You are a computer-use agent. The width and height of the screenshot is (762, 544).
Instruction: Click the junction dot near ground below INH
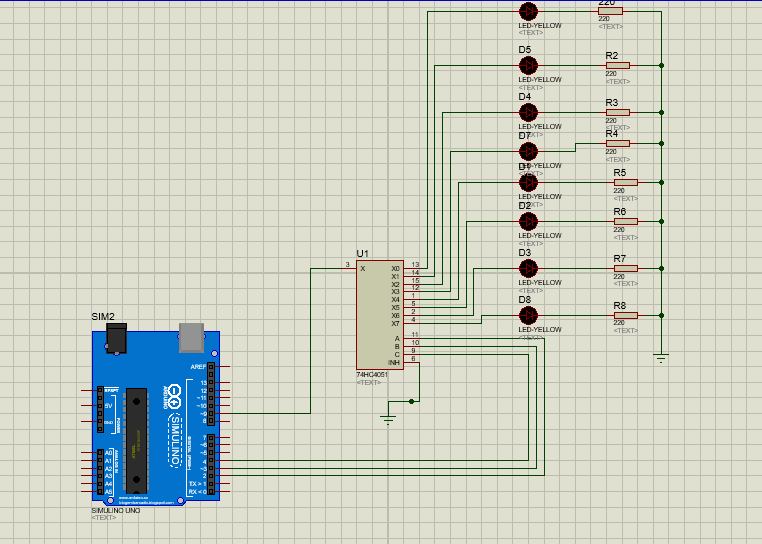coord(412,402)
